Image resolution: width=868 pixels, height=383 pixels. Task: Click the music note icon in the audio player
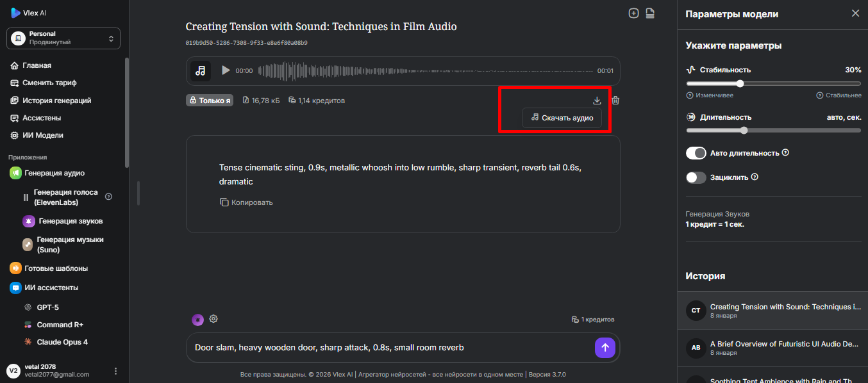click(x=201, y=70)
